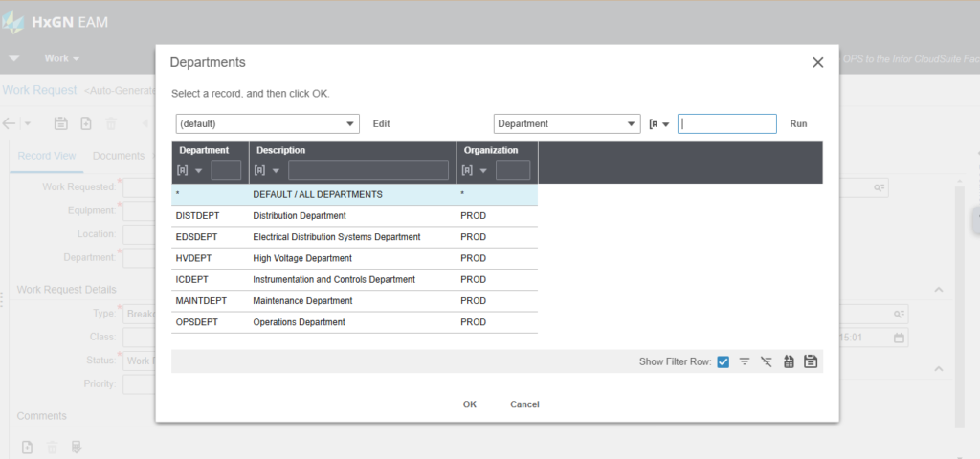
Task: Select the DISTDEPT row
Action: click(x=354, y=216)
